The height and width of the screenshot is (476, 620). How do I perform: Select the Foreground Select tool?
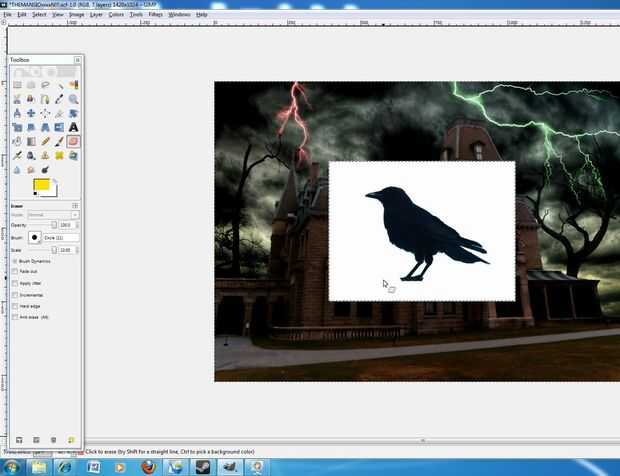click(x=31, y=99)
